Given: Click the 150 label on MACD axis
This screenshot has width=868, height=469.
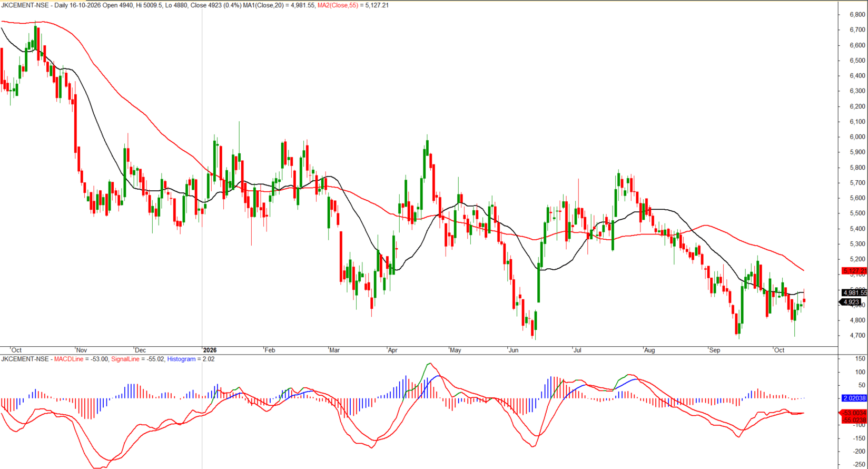Looking at the screenshot, I should pos(861,358).
